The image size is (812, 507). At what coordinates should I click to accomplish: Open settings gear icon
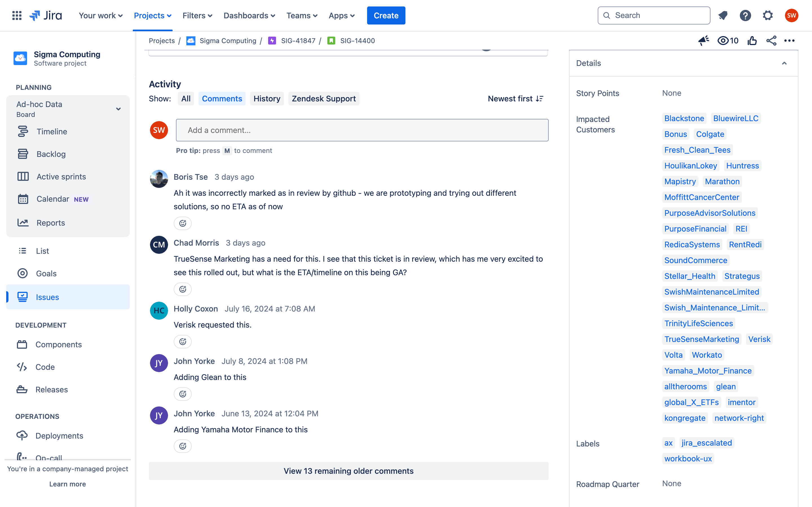click(768, 15)
